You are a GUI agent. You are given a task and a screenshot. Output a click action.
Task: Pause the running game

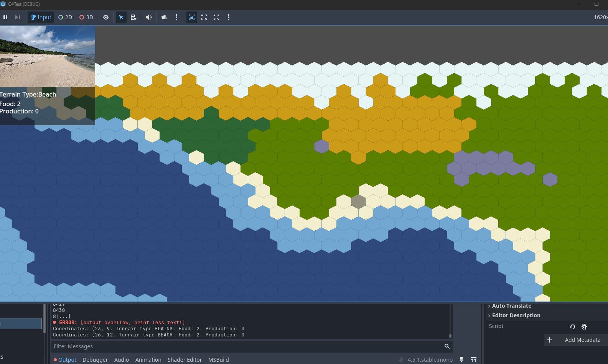pyautogui.click(x=5, y=17)
